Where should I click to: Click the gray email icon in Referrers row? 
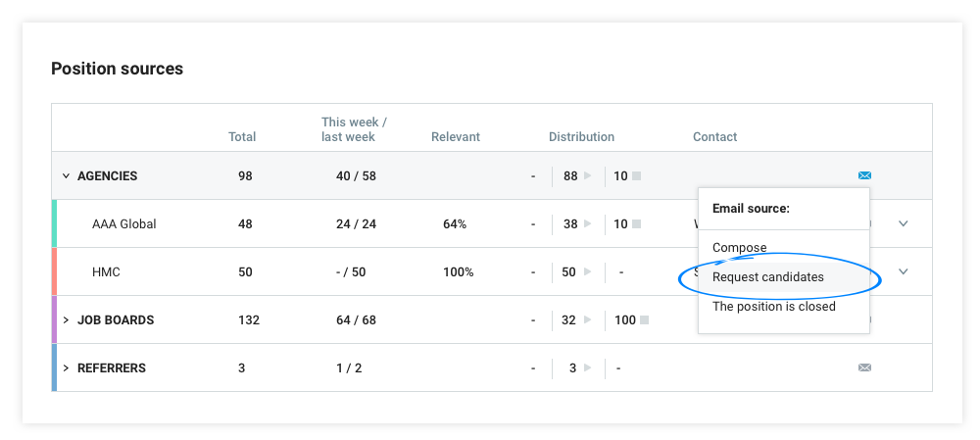864,368
